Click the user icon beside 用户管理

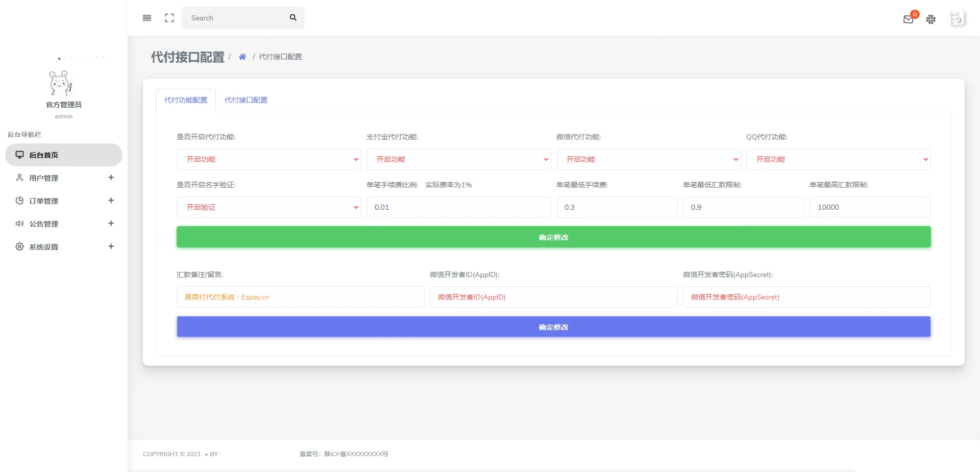(x=19, y=178)
